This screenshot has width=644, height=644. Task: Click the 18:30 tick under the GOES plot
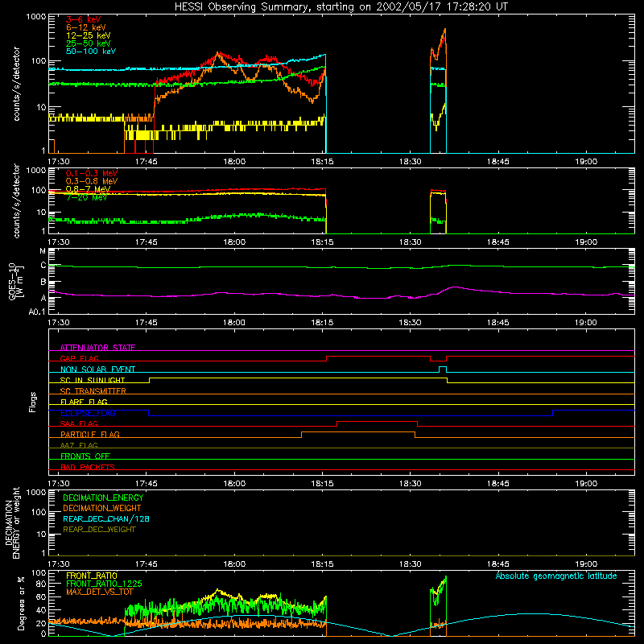click(411, 323)
